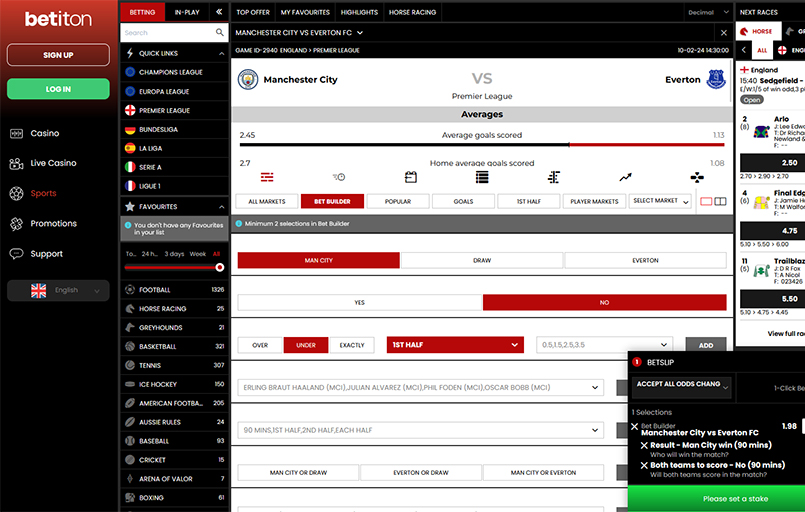
Task: Select EVERTON OR DRAW double chance
Action: (x=421, y=472)
